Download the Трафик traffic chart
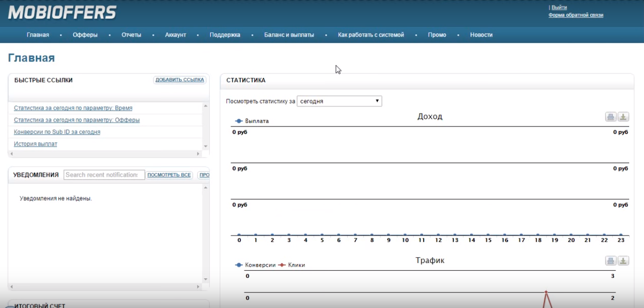The image size is (644, 308). pyautogui.click(x=623, y=261)
